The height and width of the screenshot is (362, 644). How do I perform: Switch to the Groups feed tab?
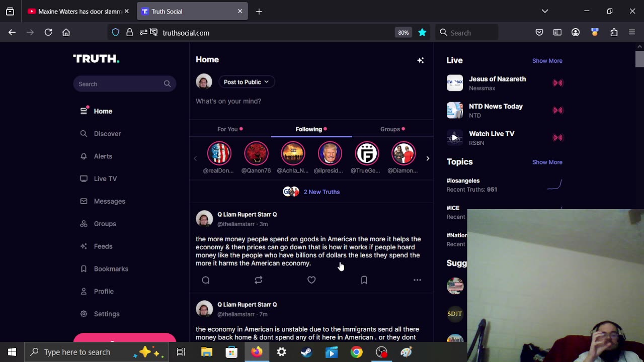(392, 129)
